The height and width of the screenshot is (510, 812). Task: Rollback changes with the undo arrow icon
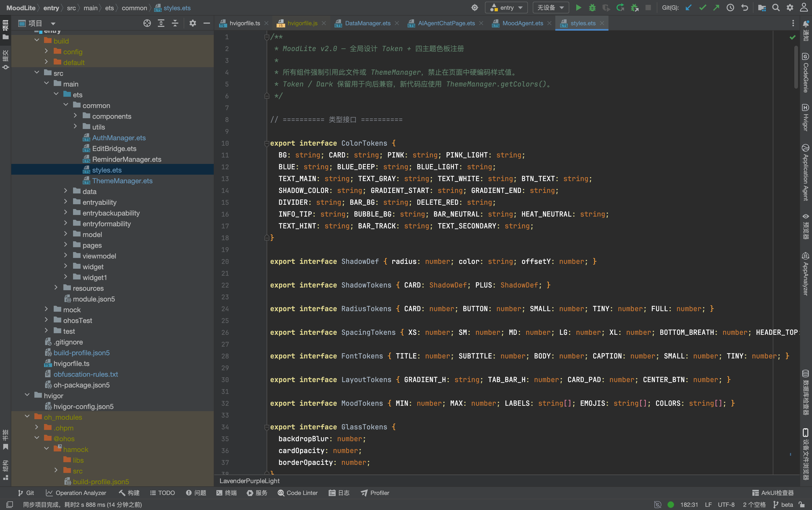(745, 8)
